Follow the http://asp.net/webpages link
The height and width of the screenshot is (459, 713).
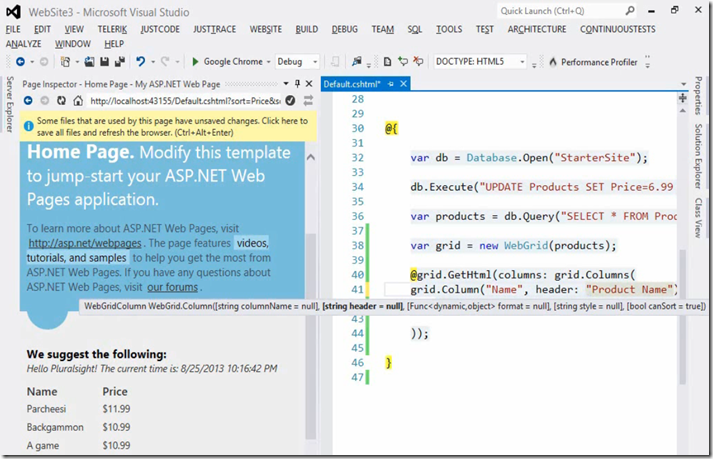[85, 243]
